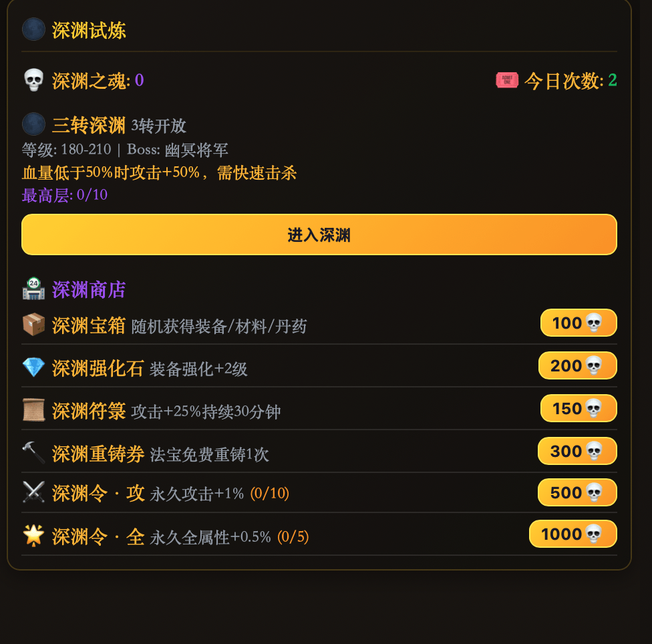Click the dark moon icon beside 深渊试炼
Screen dimensions: 652x644
pos(33,30)
